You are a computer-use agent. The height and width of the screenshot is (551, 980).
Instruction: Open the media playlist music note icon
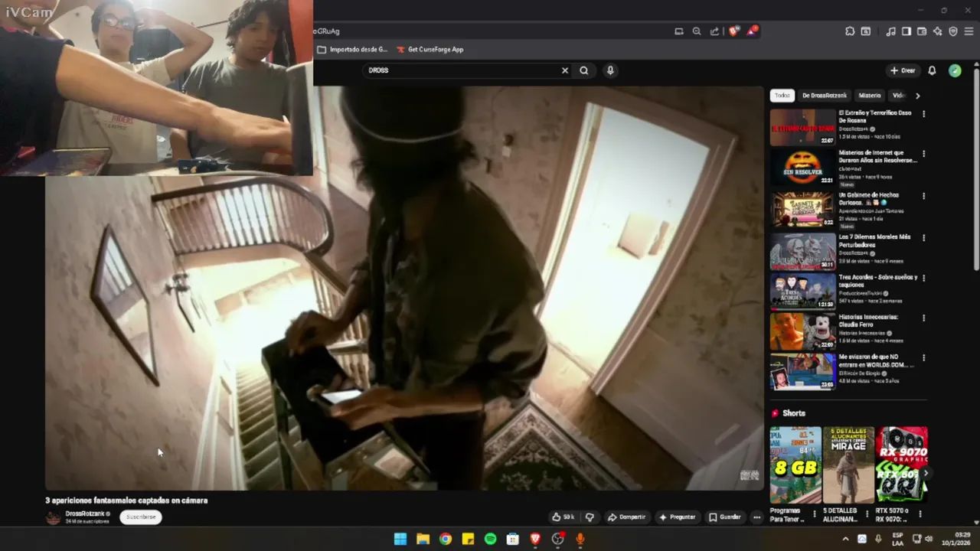coord(890,31)
